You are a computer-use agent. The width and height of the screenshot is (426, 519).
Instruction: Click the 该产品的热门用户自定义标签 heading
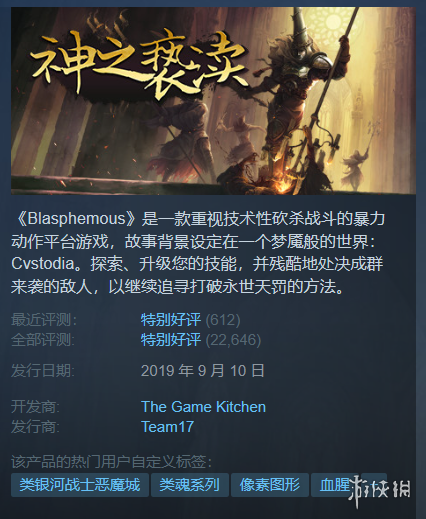pos(111,462)
